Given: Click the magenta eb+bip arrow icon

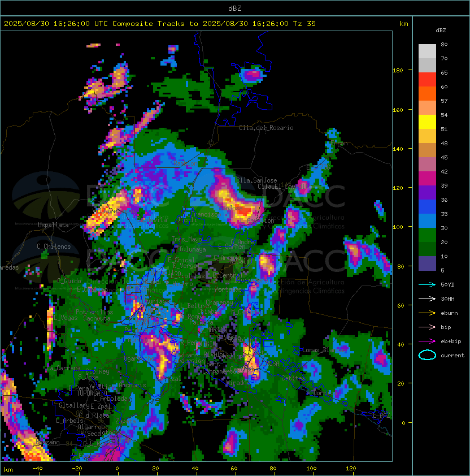Looking at the screenshot, I should coord(427,341).
